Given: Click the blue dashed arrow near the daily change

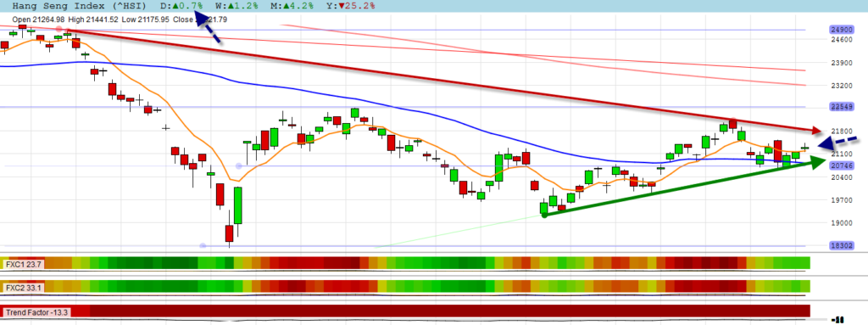Looking at the screenshot, I should point(209,30).
